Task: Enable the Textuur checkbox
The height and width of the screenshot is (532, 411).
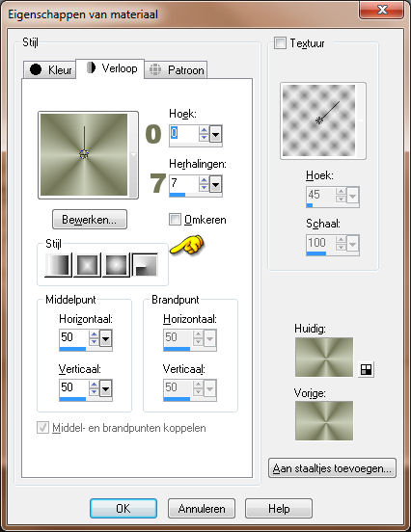Action: 280,43
